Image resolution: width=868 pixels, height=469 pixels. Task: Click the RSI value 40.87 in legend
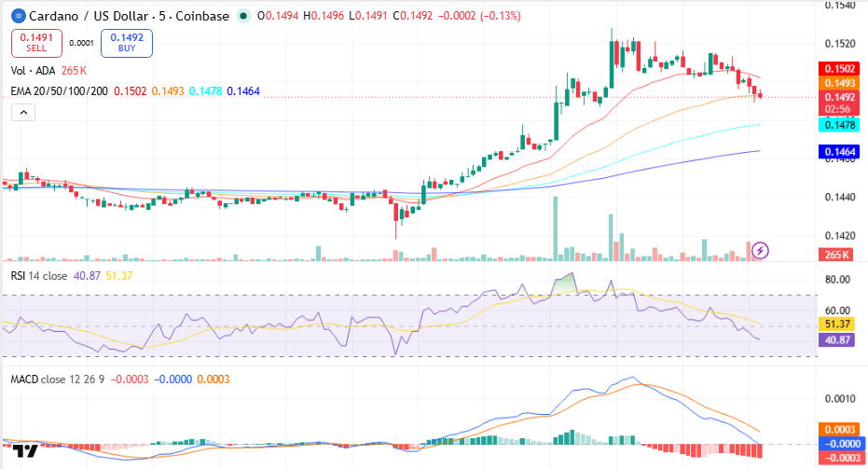pyautogui.click(x=87, y=275)
